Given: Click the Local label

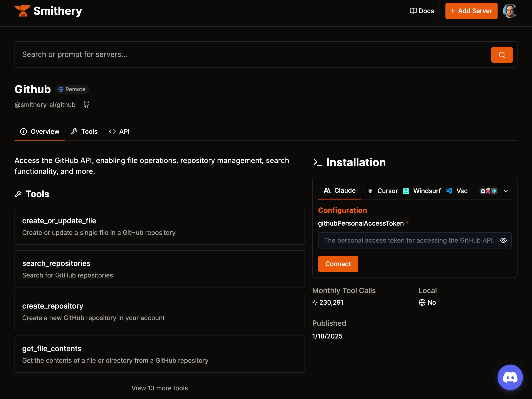Looking at the screenshot, I should [427, 290].
